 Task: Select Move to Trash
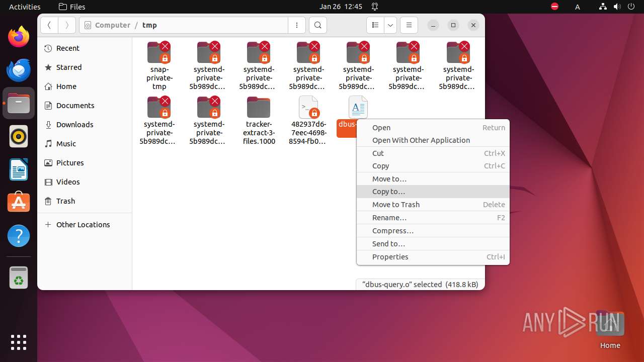433,205
